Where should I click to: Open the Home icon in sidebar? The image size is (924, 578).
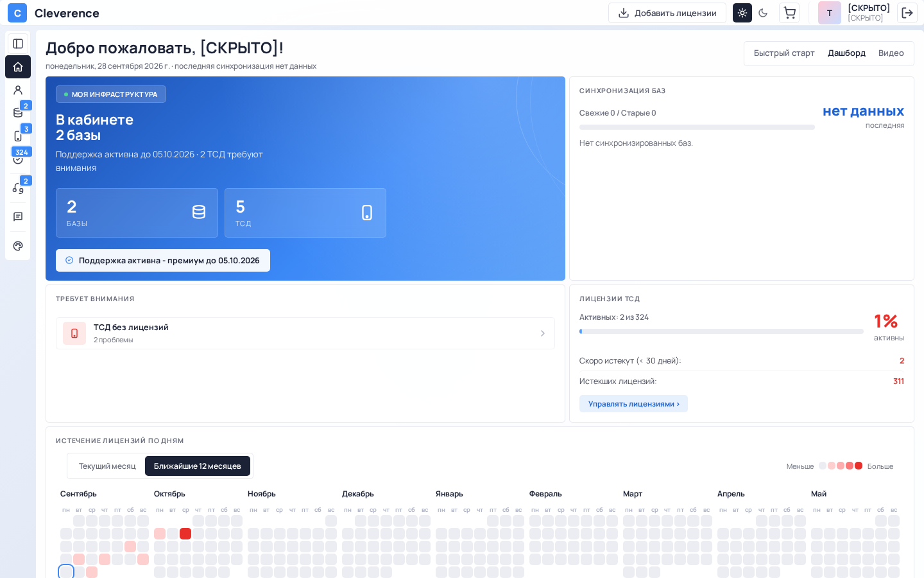coord(18,67)
